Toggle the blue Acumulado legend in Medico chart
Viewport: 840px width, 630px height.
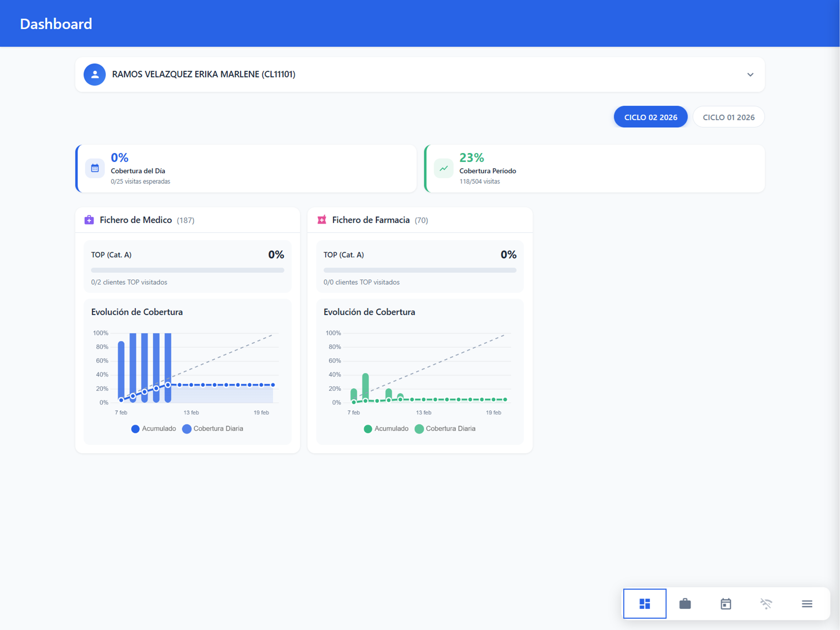153,429
